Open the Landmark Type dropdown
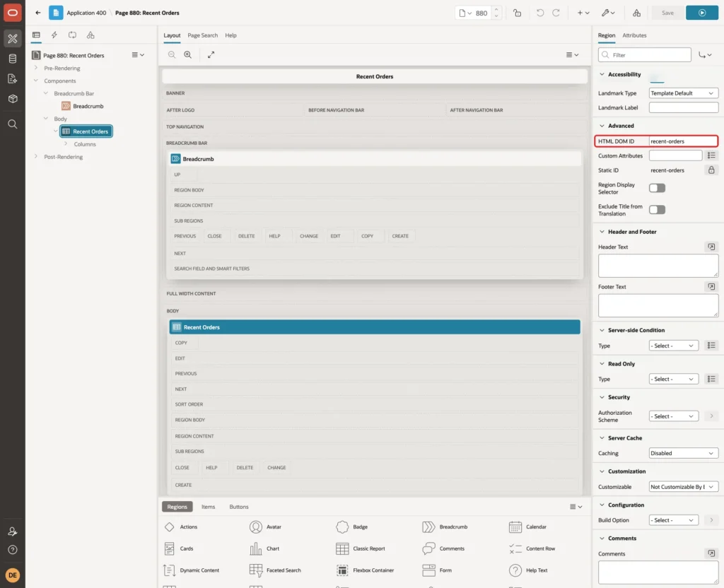724x588 pixels. click(x=684, y=93)
